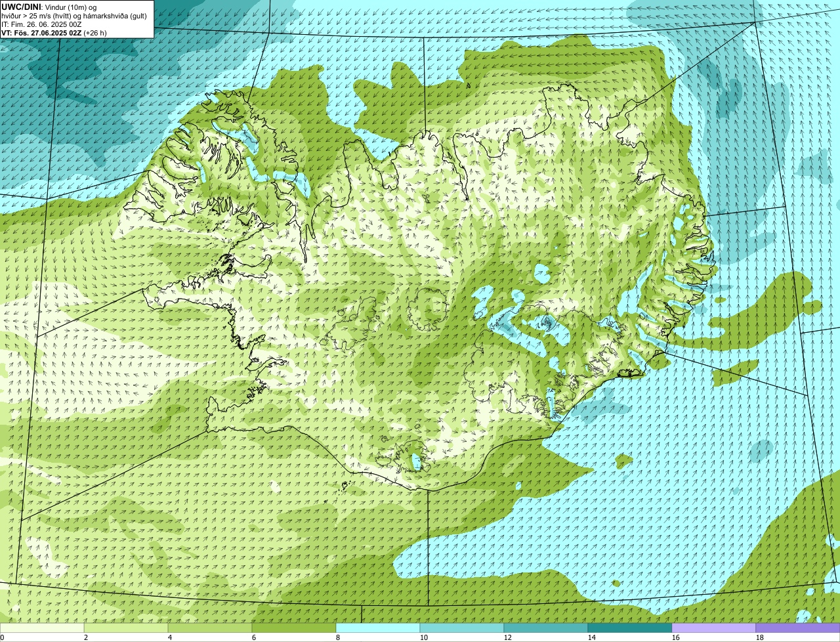Click the 8–10 m/s light cyan legend swatch
Image resolution: width=840 pixels, height=642 pixels.
(378, 628)
